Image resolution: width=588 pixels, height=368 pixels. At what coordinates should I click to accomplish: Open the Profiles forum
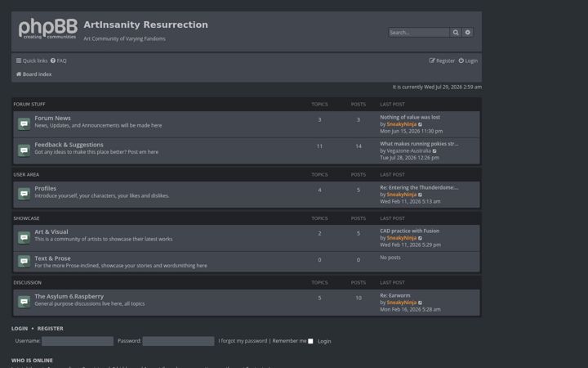46,189
